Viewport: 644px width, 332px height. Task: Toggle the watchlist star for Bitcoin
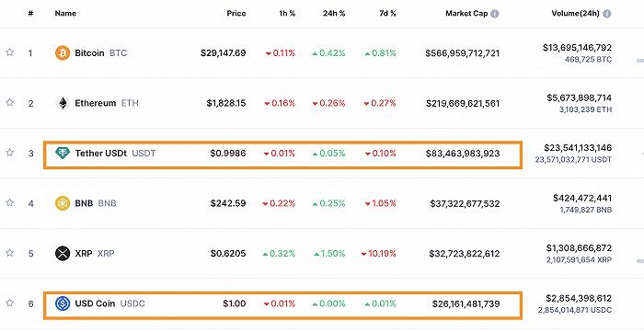[x=10, y=52]
